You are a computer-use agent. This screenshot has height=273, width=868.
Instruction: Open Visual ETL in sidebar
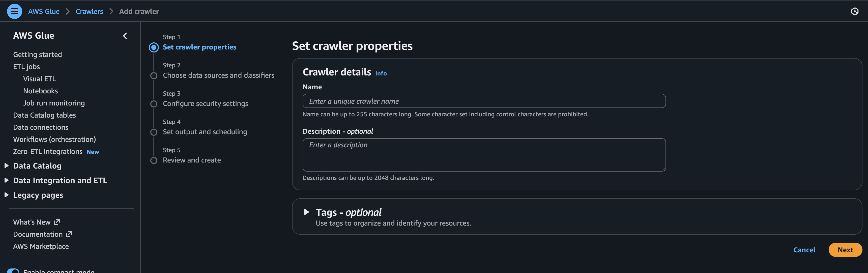[x=39, y=79]
